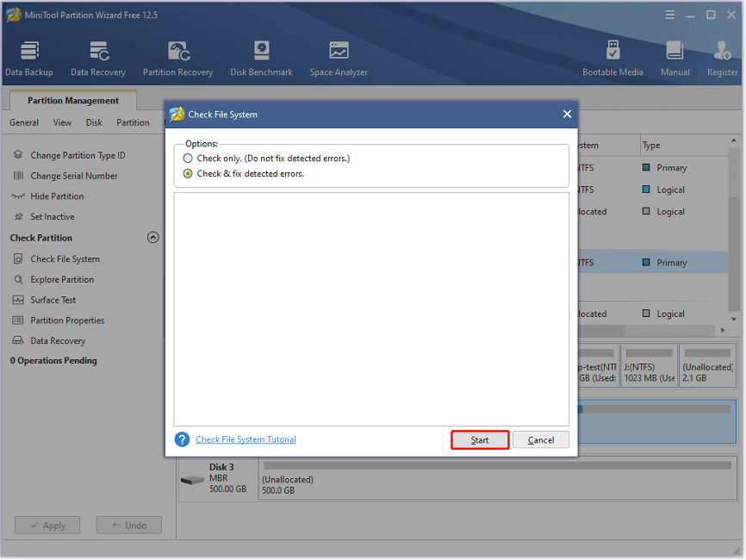Click the Bootable Media icon

click(612, 56)
